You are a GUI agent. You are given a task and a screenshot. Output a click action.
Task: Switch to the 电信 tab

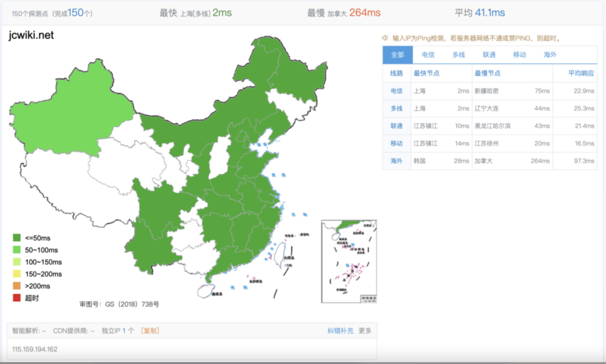click(x=428, y=55)
